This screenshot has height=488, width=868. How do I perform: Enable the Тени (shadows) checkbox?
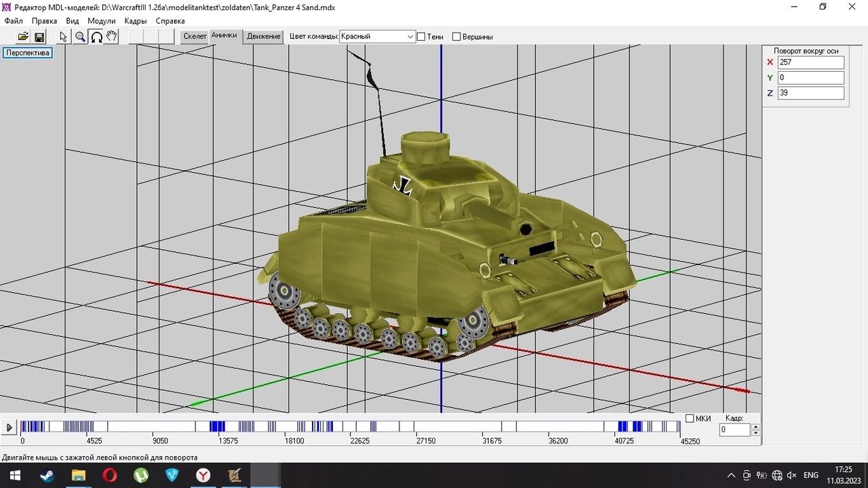(421, 37)
